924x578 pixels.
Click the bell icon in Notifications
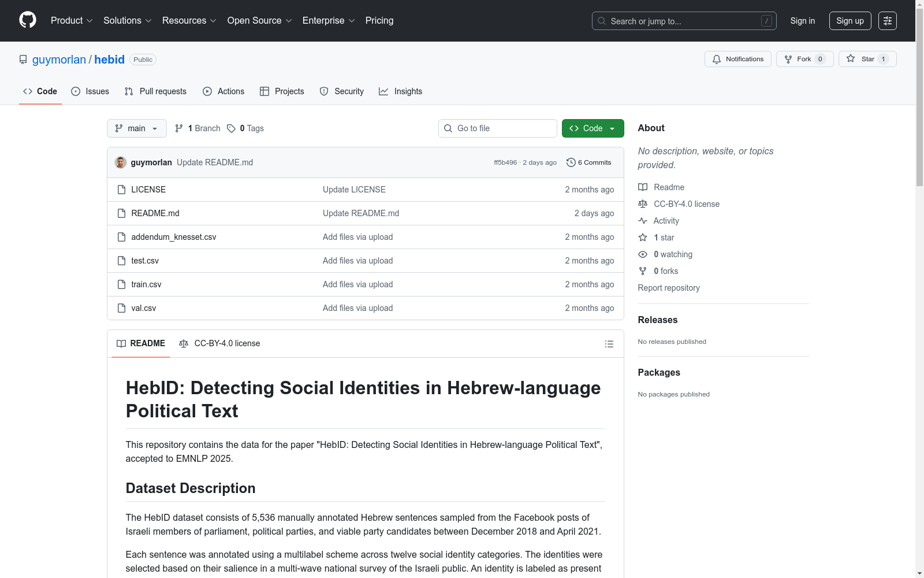[717, 59]
